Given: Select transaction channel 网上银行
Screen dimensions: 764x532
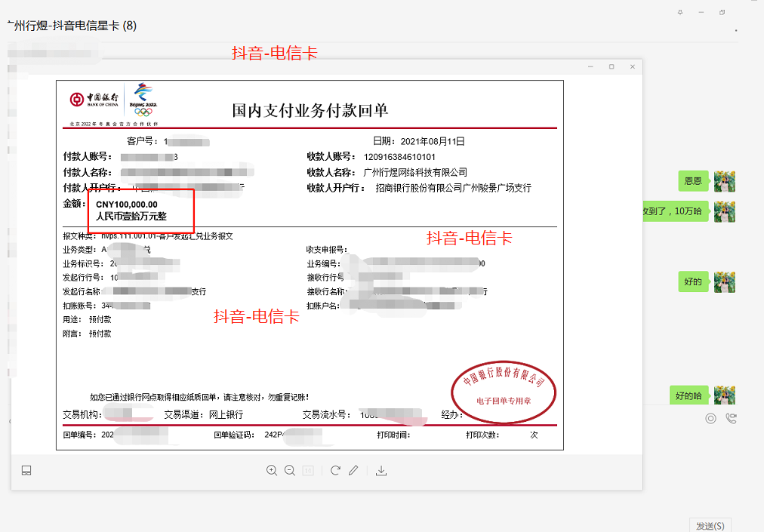Looking at the screenshot, I should click(226, 414).
